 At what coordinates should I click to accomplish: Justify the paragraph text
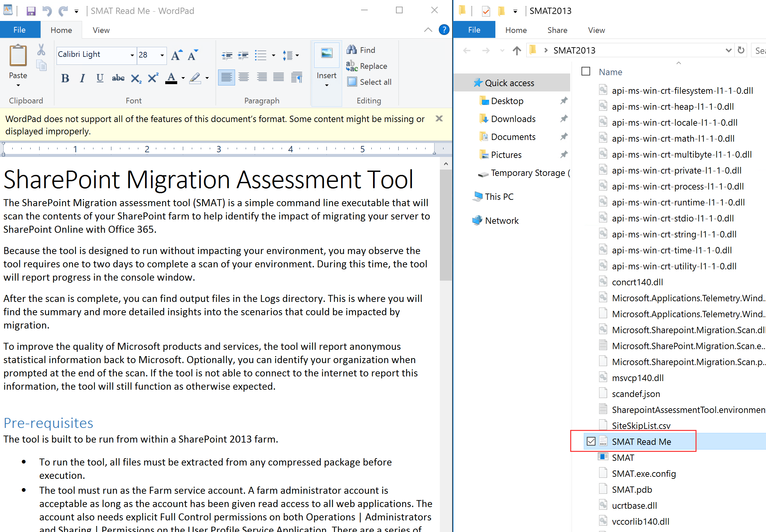[x=278, y=77]
